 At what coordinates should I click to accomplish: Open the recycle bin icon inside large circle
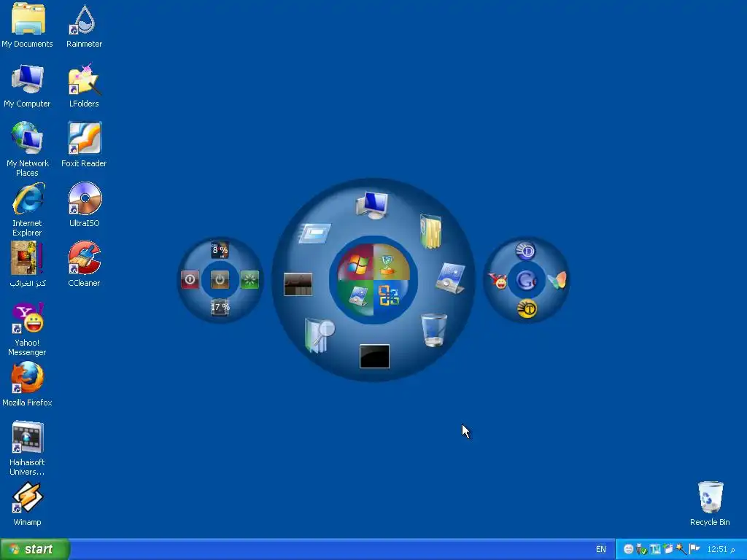coord(434,330)
